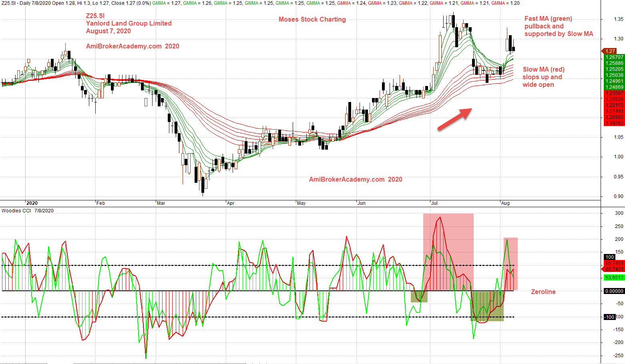Click the 'Fast MA (green)' annotation
Screen dimensions: 625x364
coord(548,18)
